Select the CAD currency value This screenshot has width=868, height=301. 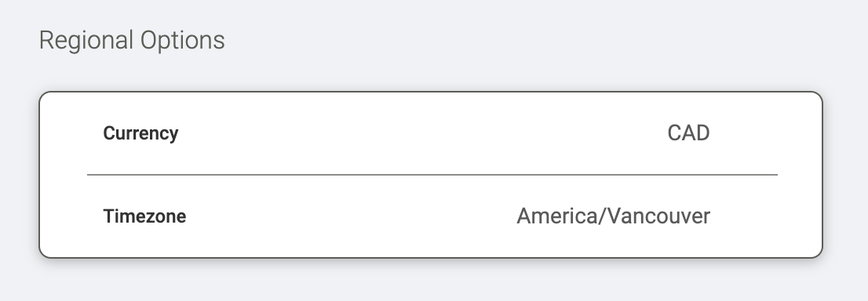[x=688, y=133]
